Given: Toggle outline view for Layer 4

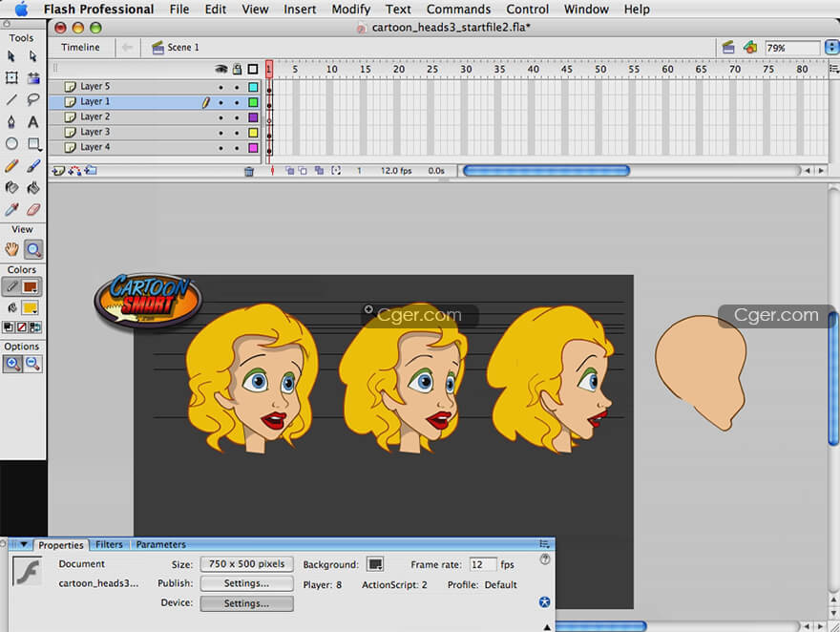Looking at the screenshot, I should 253,148.
